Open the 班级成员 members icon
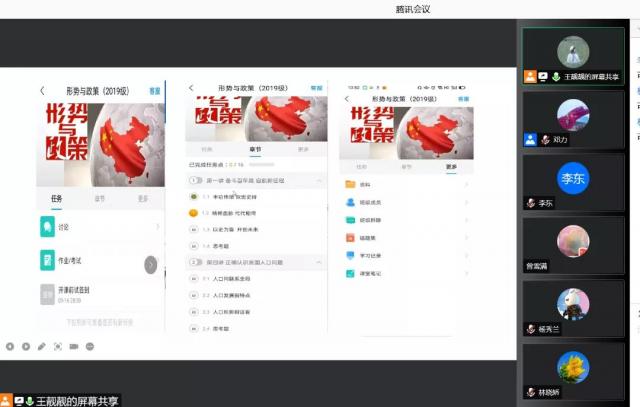Viewport: 640px width, 407px height. [x=350, y=202]
